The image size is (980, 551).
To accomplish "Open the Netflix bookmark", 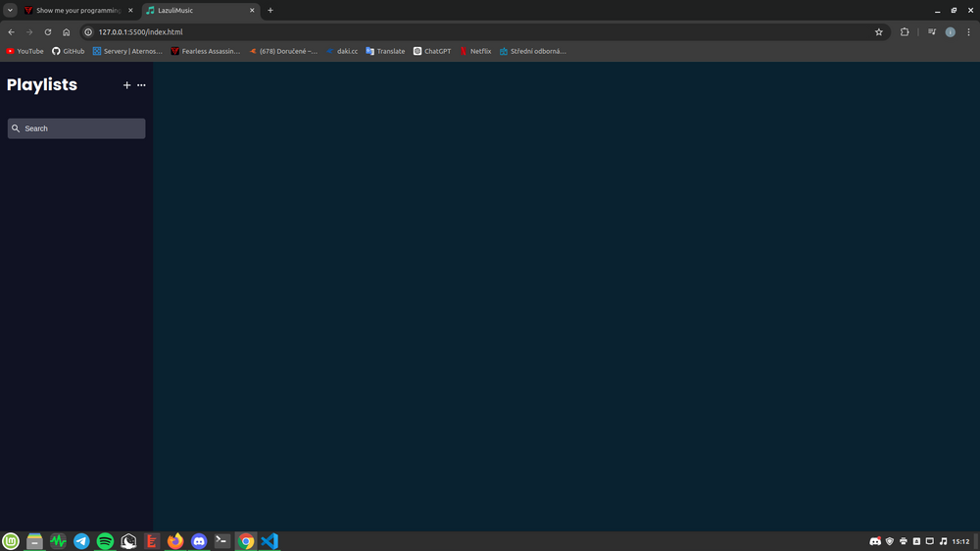I will (x=475, y=51).
